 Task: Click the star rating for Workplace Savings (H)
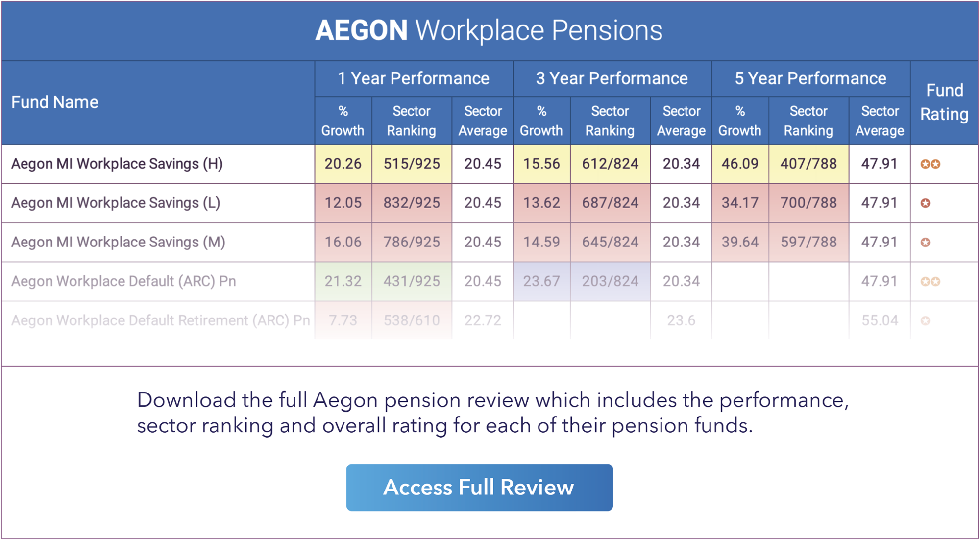pos(930,164)
